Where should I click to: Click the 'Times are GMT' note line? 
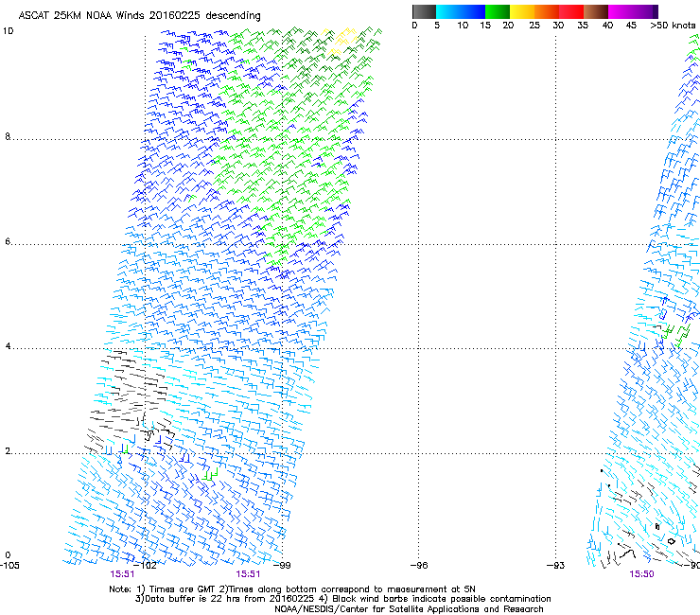(292, 589)
